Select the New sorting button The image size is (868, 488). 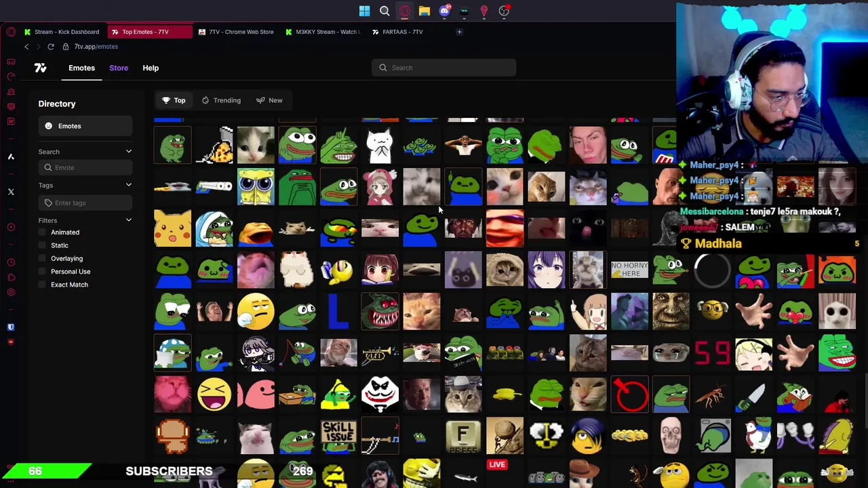(269, 100)
